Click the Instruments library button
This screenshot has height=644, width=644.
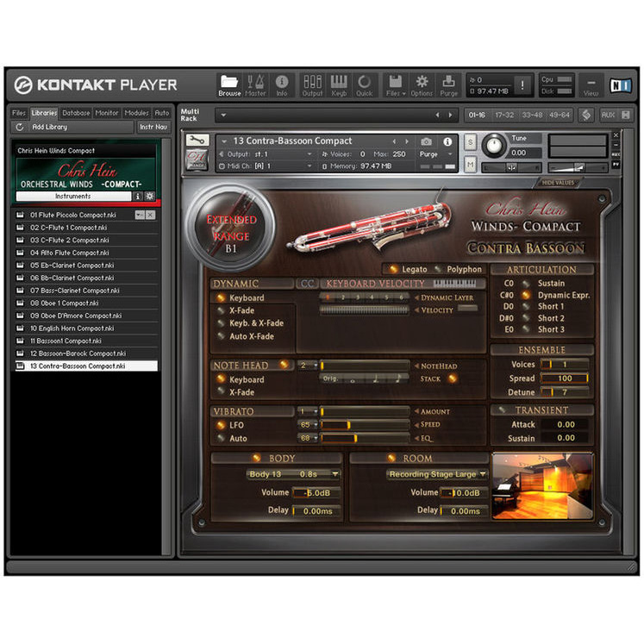click(73, 197)
